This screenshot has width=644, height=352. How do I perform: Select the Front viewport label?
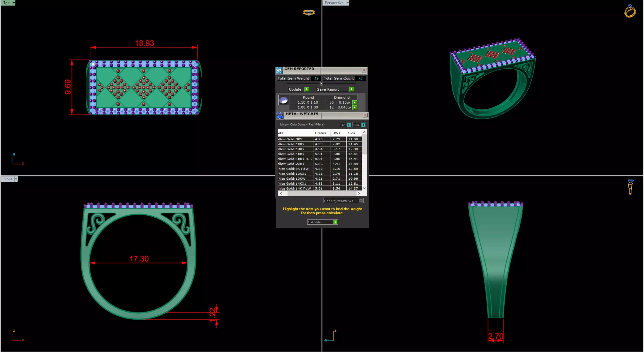click(x=8, y=179)
